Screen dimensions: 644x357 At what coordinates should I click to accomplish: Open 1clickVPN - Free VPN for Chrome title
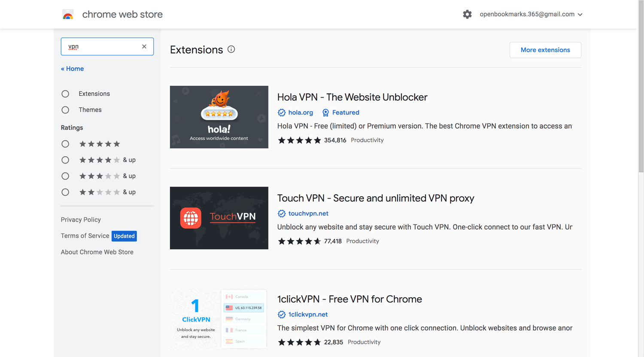[x=349, y=299]
